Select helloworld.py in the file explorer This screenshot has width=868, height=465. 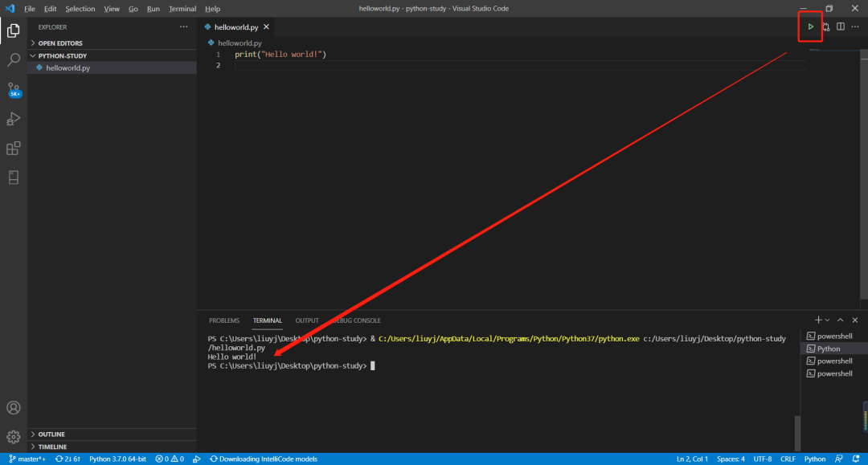click(112, 67)
